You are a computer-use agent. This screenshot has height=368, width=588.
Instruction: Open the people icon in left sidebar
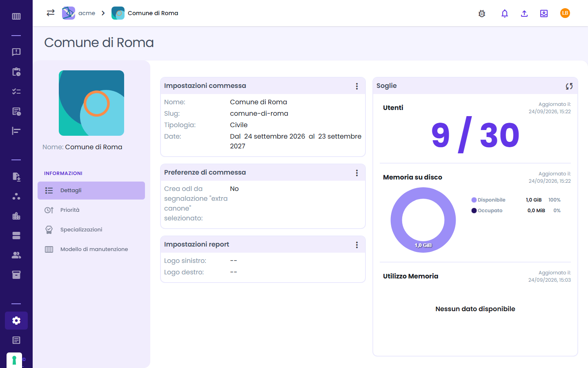[16, 255]
